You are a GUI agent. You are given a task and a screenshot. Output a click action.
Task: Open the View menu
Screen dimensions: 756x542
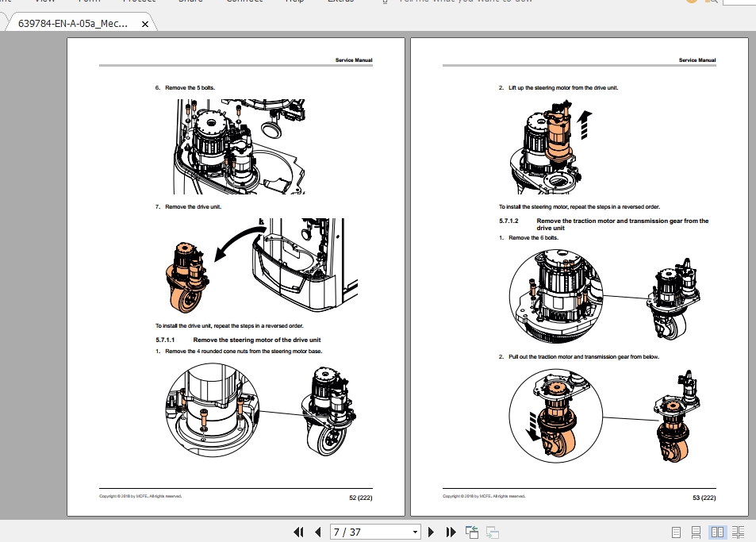point(44,2)
